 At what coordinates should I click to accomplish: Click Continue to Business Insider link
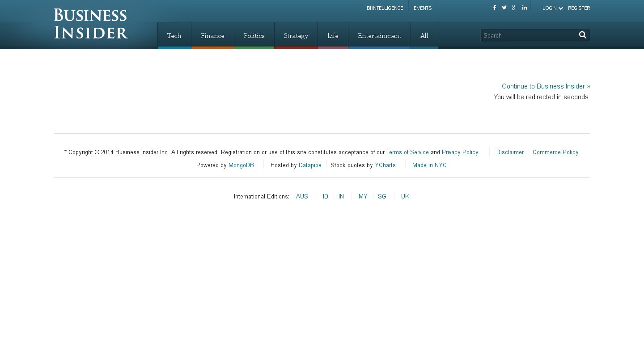pos(546,86)
